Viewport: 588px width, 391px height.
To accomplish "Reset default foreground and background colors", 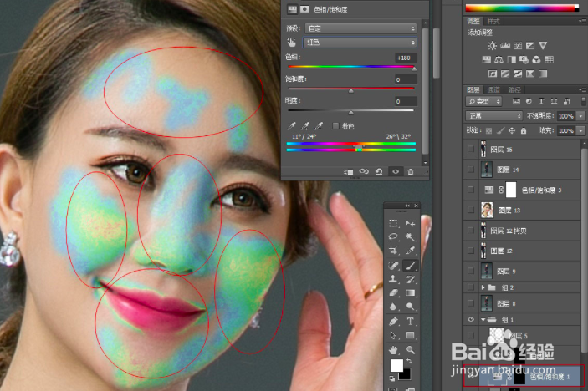I will pos(392,378).
